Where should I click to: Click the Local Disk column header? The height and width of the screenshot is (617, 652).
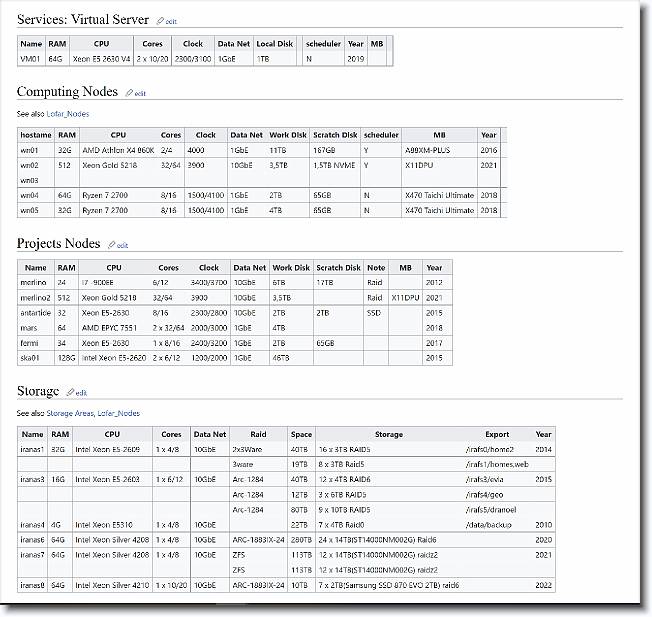(274, 44)
